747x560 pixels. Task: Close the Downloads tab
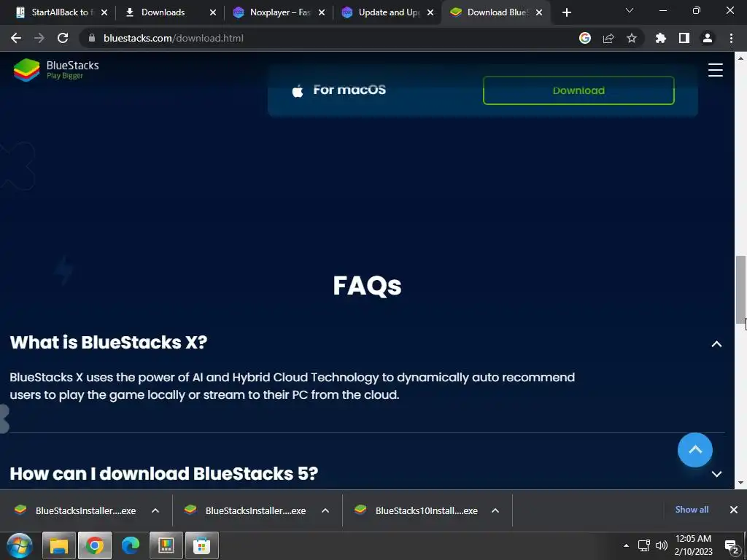pos(213,13)
